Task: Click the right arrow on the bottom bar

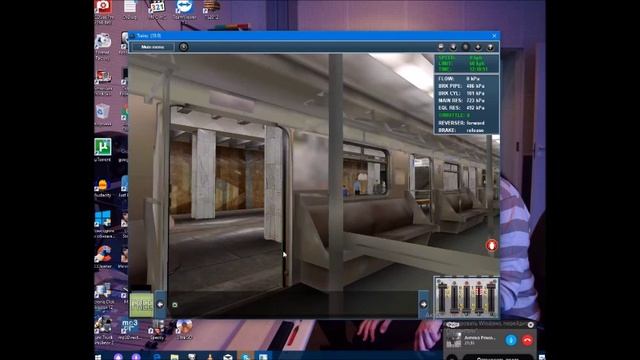Action: pyautogui.click(x=424, y=304)
